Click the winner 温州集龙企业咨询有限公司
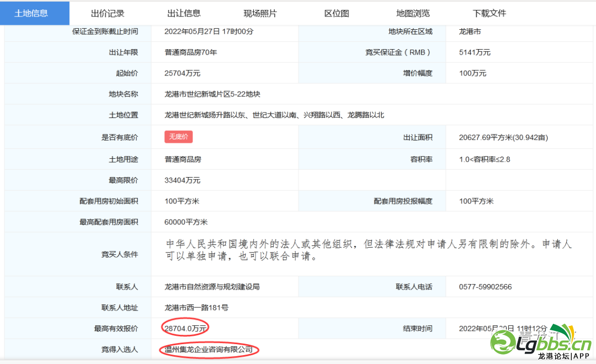Screen dimensions: 596x364 209,350
